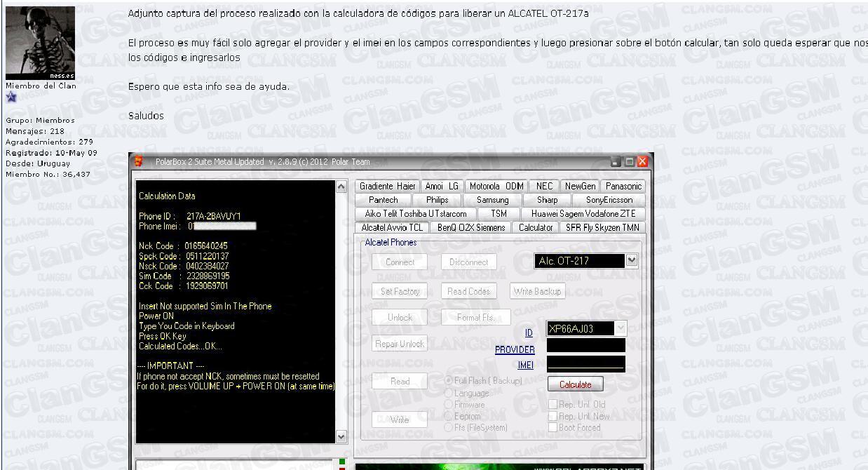Select the Alcatel Avvio TCL tab

[x=392, y=227]
